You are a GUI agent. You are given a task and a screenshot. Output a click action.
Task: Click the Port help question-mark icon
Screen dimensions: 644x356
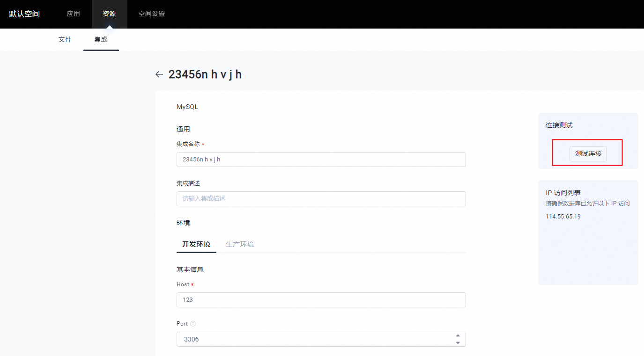pos(193,324)
